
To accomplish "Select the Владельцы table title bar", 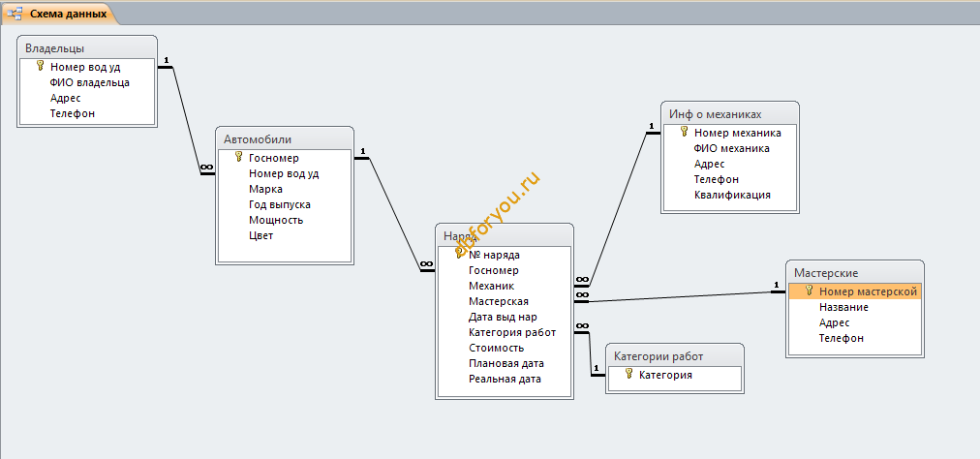I will click(x=87, y=48).
